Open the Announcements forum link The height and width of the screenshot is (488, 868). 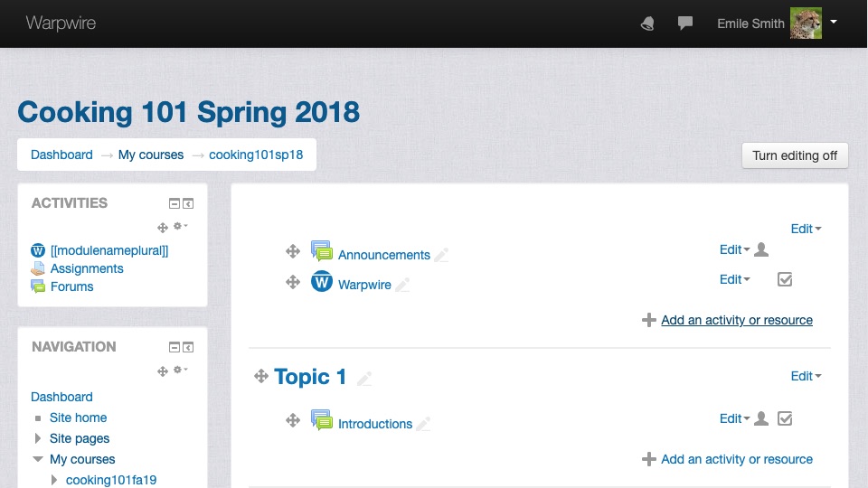pyautogui.click(x=384, y=255)
